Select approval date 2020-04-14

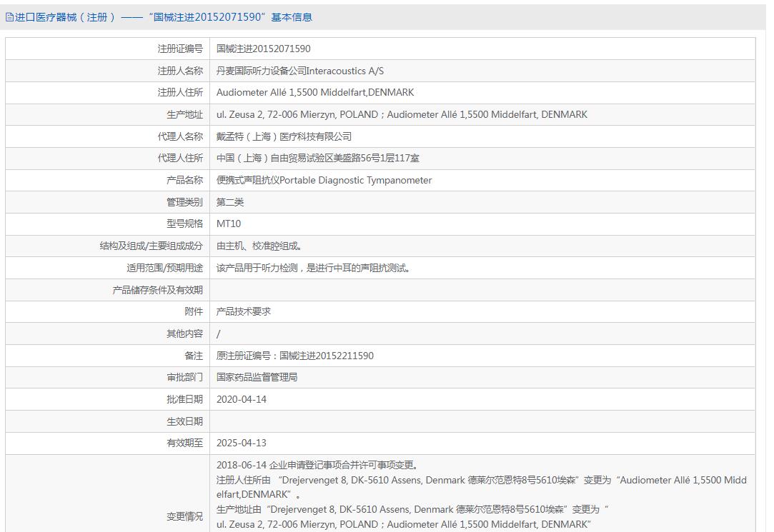[x=242, y=399]
